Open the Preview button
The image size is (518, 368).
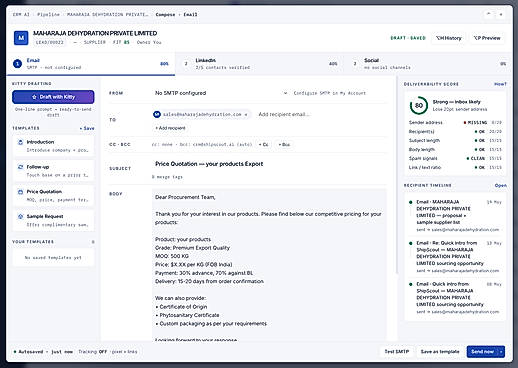tap(487, 38)
